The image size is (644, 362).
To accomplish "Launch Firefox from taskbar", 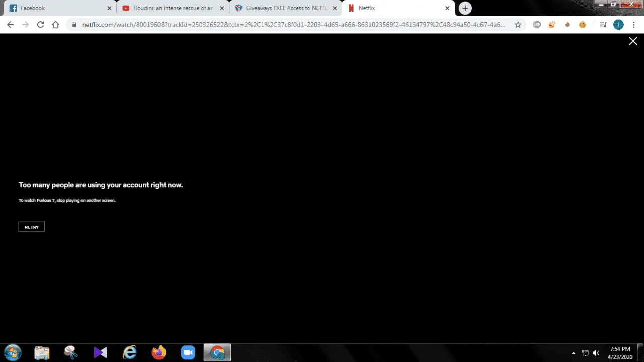I will coord(158,353).
